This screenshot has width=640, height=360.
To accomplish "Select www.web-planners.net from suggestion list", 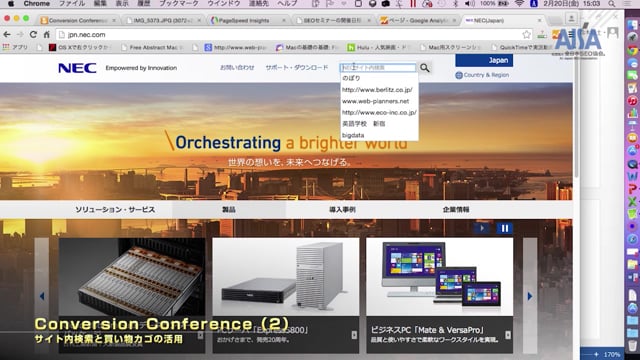I will tap(376, 101).
